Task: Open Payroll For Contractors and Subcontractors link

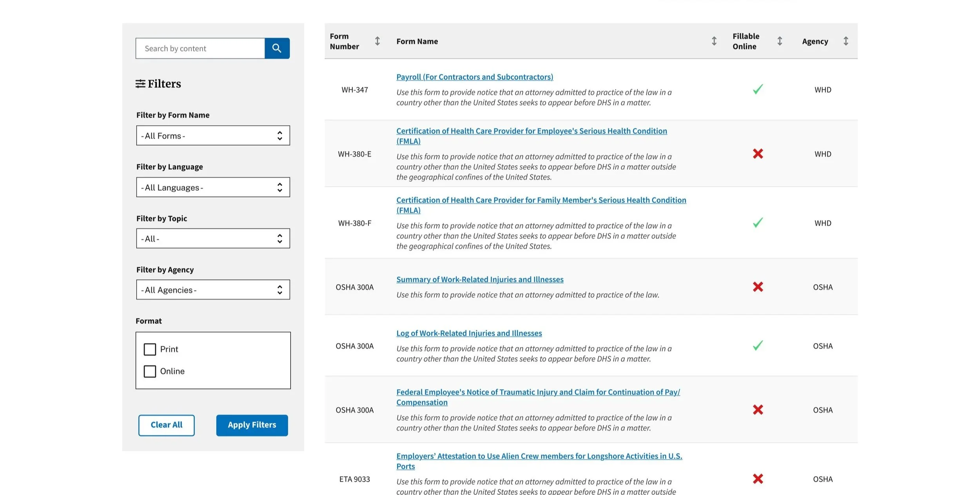Action: pos(474,77)
